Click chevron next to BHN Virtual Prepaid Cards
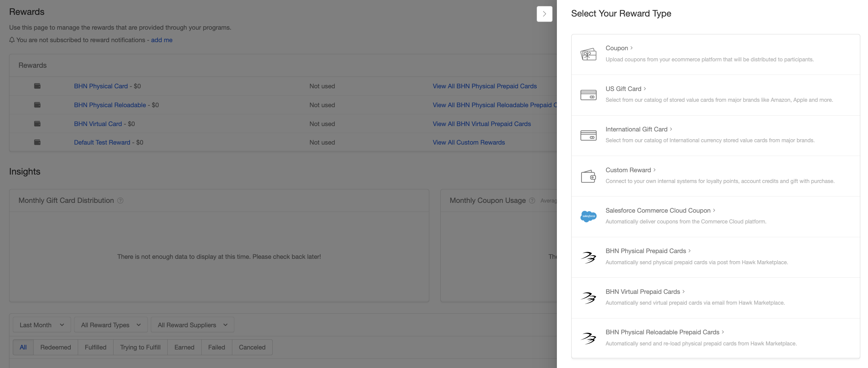The height and width of the screenshot is (368, 868). coord(683,292)
